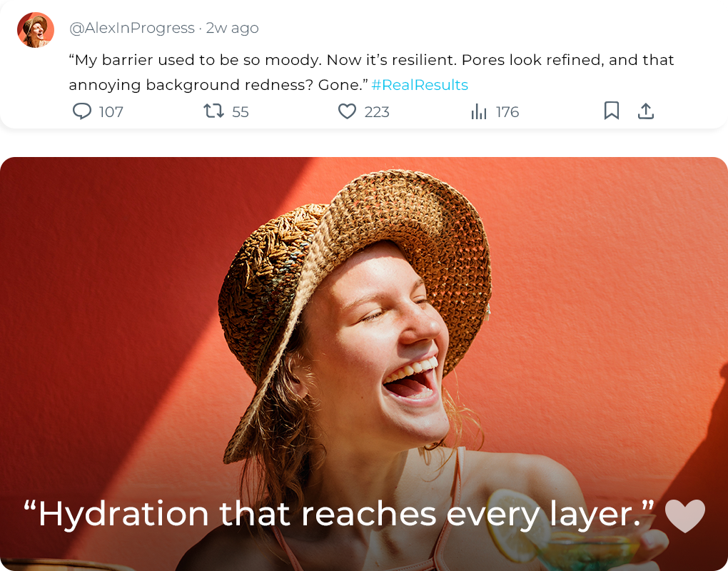The width and height of the screenshot is (728, 571).
Task: Like the post with the heart icon
Action: pos(347,111)
